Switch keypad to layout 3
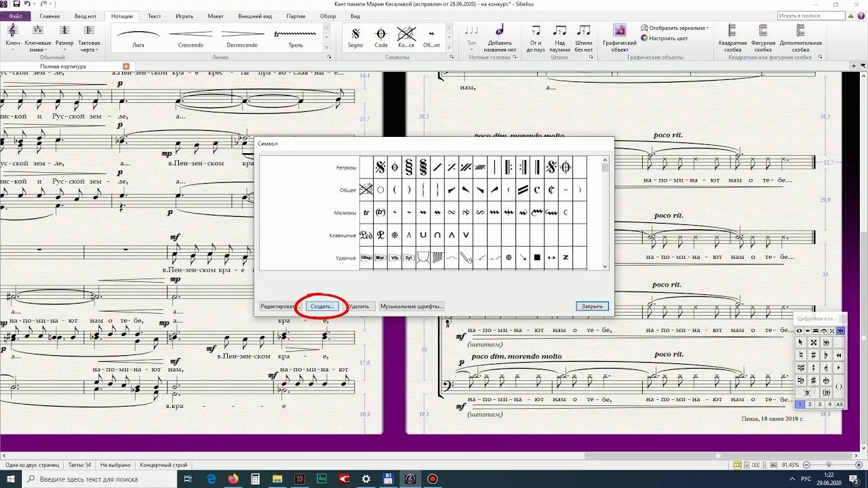Screen dimensions: 868x488 point(819,404)
